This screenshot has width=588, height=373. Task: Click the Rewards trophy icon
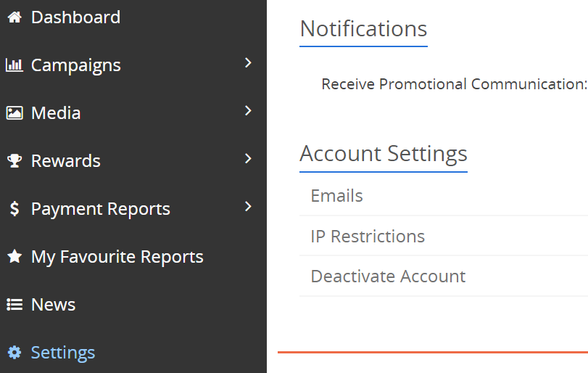point(14,161)
